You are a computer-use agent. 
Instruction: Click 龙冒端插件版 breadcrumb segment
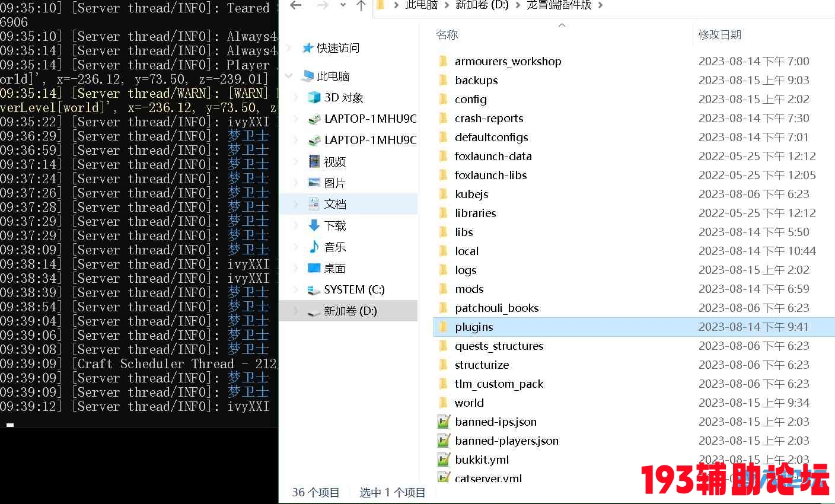pos(559,5)
